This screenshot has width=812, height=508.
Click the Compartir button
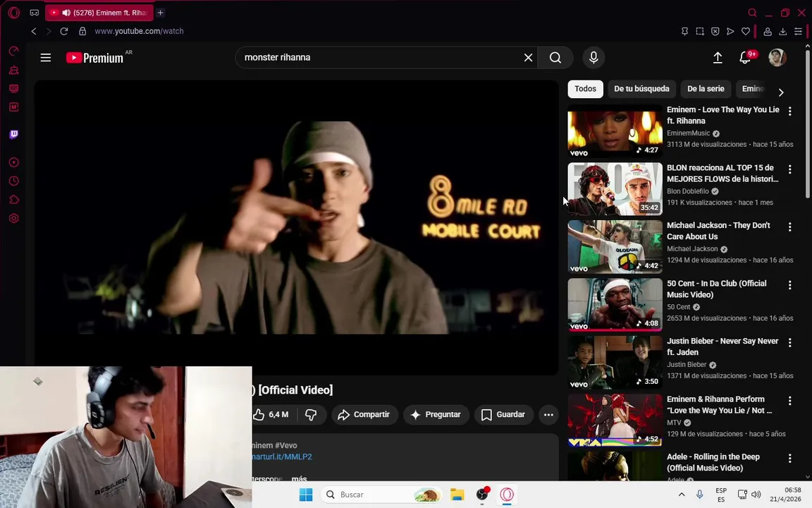click(364, 415)
